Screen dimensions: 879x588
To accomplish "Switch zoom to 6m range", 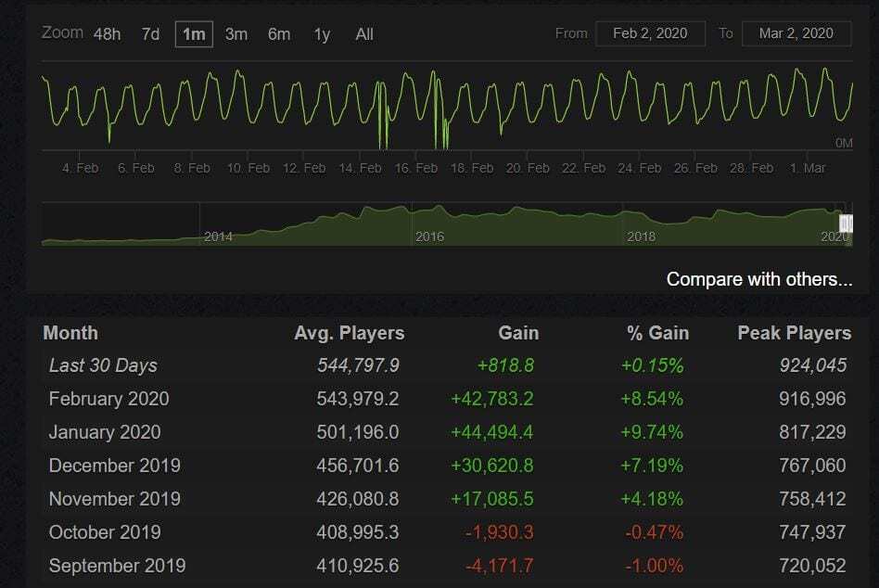I will [x=279, y=34].
